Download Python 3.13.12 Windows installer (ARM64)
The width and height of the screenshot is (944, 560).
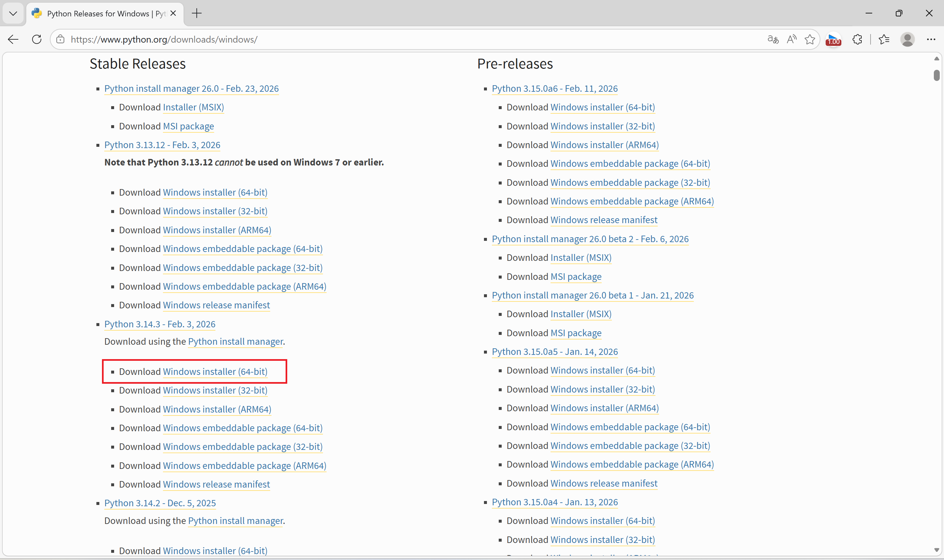tap(217, 230)
